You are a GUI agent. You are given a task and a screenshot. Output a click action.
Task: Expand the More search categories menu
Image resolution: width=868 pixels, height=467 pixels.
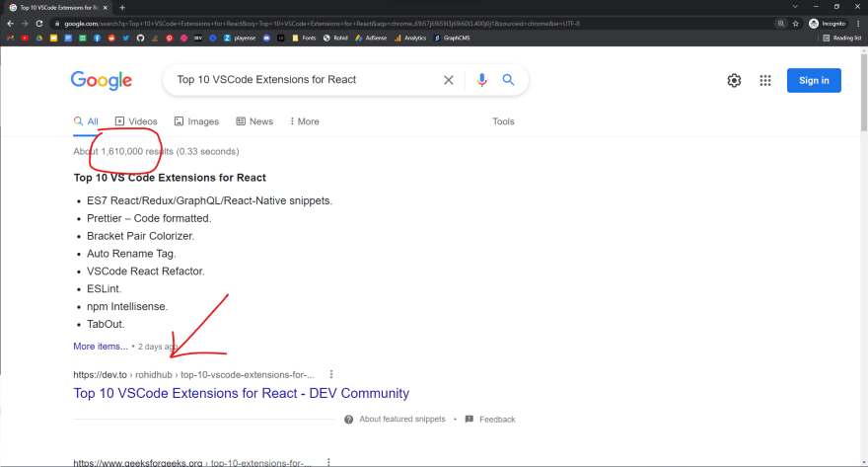[305, 121]
